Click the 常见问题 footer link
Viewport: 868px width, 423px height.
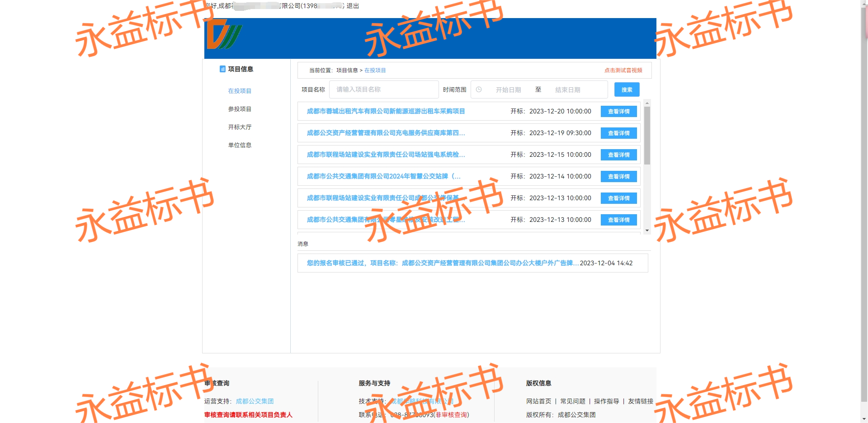[572, 401]
